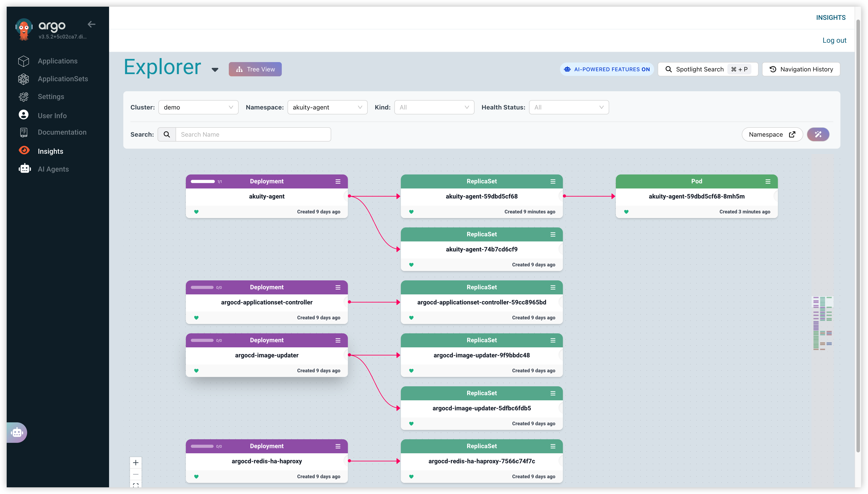Zoom out the graph canvas
Viewport: 868px width, 494px height.
pos(136,474)
